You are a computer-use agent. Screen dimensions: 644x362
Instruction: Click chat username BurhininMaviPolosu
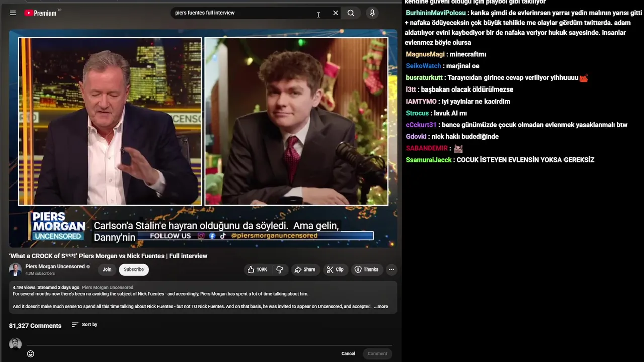436,13
